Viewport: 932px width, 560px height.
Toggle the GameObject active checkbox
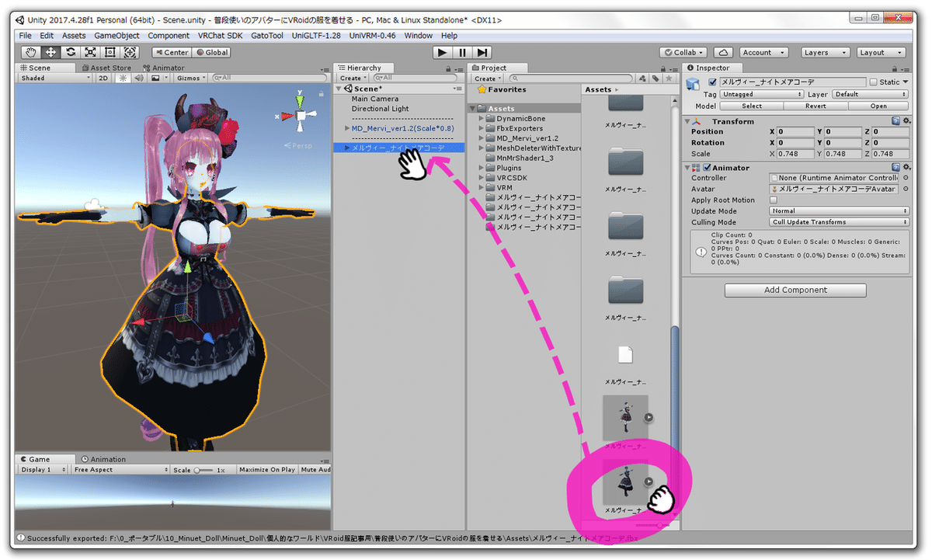(713, 82)
